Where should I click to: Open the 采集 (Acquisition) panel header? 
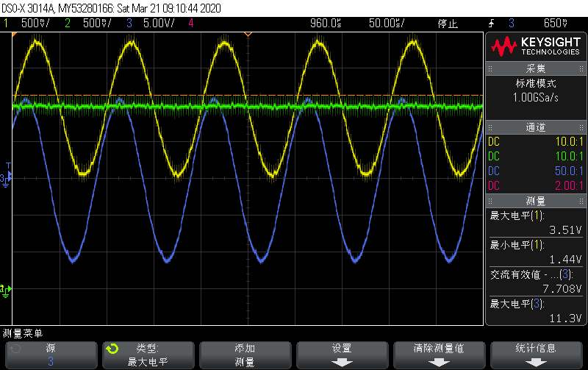point(536,68)
